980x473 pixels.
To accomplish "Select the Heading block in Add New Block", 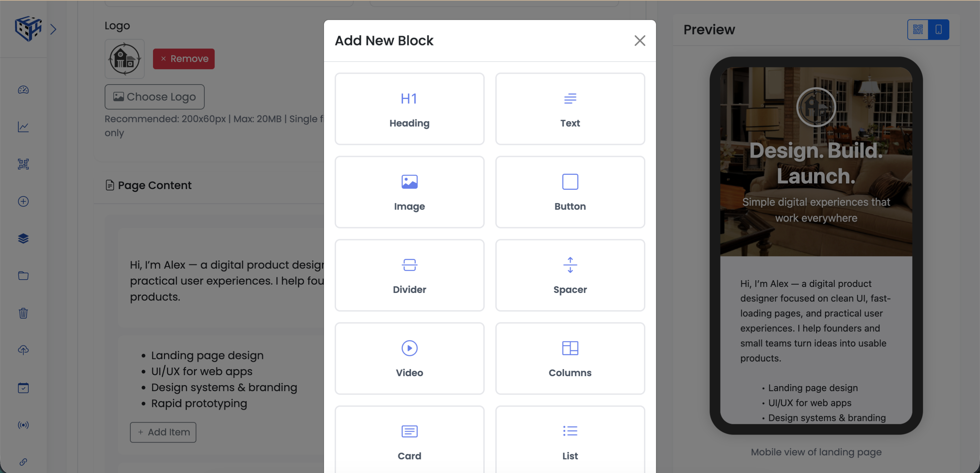I will click(410, 109).
